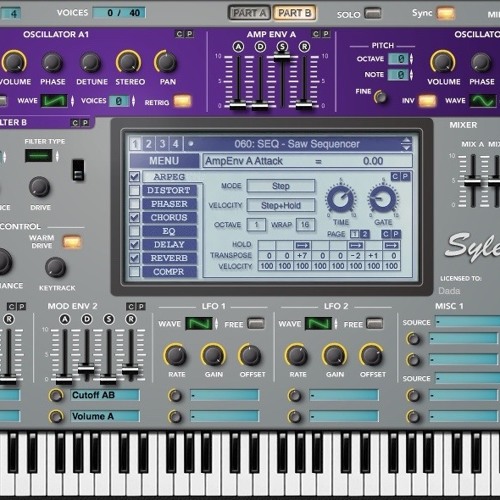Change Oscillator A1 voices stepper arrows
500x500 pixels.
(133, 101)
